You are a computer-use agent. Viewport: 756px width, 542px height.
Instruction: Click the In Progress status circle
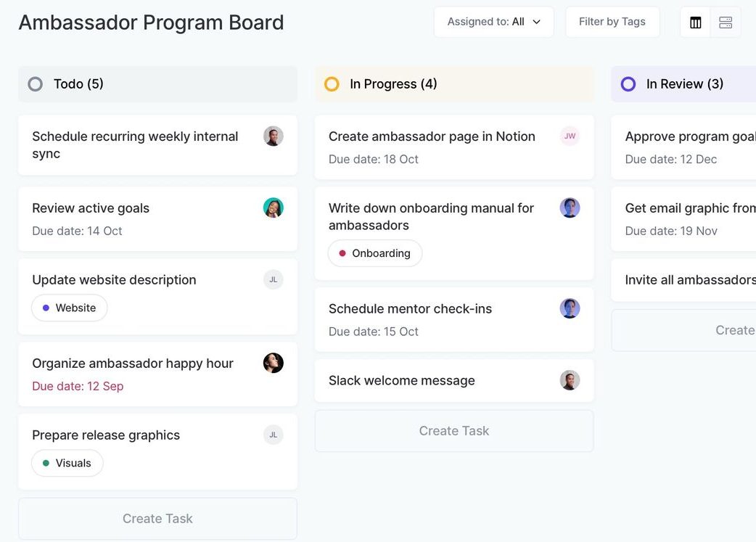[332, 84]
